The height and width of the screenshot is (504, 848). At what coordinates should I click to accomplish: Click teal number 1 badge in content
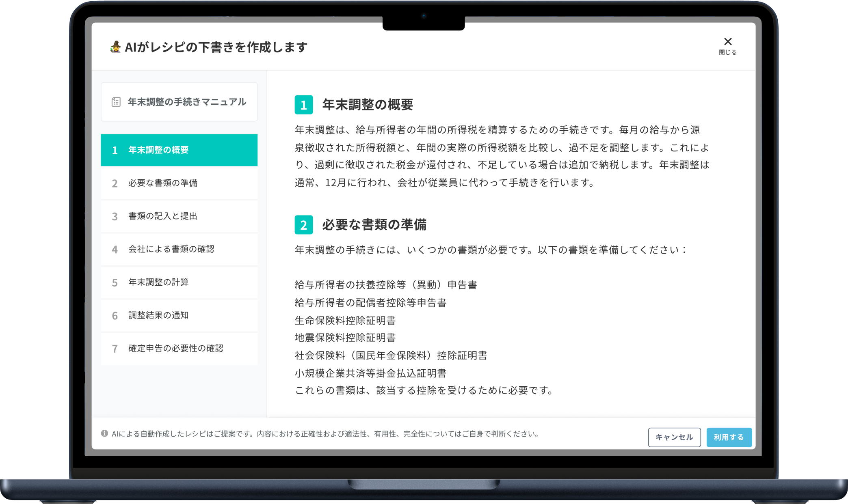click(x=303, y=105)
